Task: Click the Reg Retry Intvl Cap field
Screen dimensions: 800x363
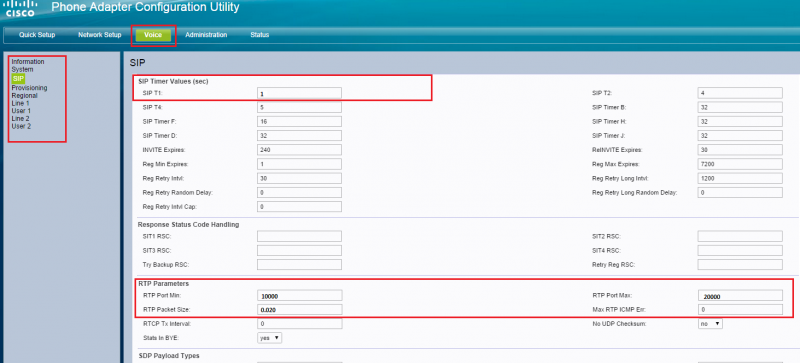Action: (x=299, y=207)
